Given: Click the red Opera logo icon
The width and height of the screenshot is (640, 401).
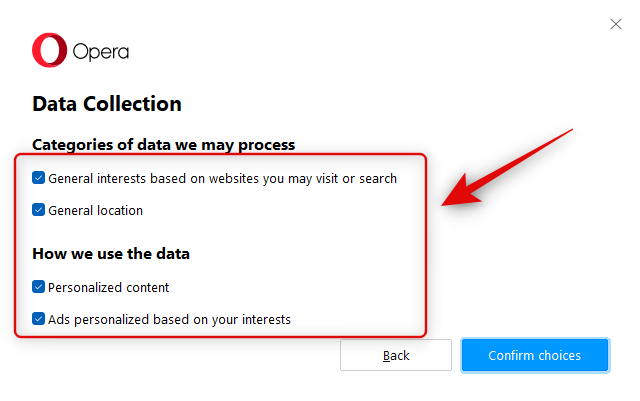Looking at the screenshot, I should pyautogui.click(x=48, y=50).
